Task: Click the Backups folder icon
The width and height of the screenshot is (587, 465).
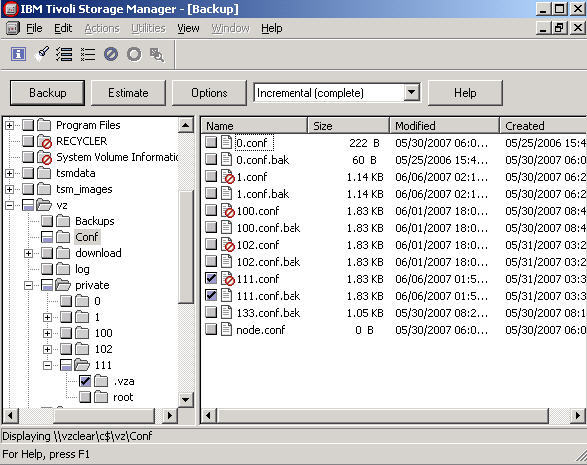Action: [x=63, y=221]
